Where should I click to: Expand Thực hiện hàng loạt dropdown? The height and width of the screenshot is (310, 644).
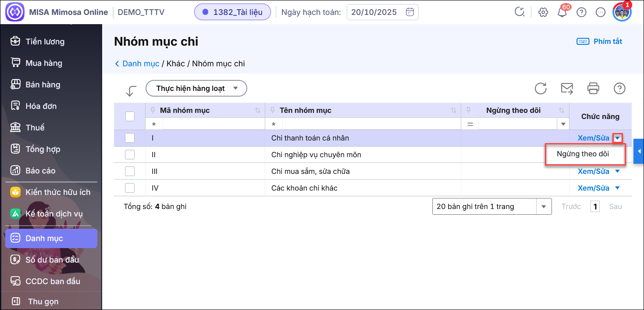(x=196, y=88)
